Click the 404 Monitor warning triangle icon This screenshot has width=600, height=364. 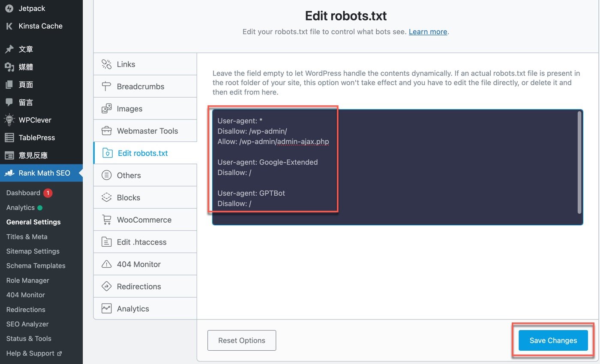pyautogui.click(x=106, y=264)
